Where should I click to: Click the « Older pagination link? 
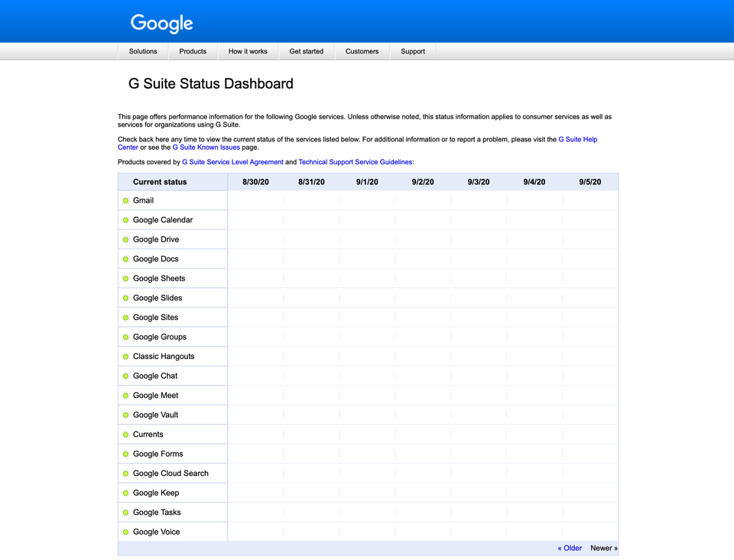[x=569, y=548]
